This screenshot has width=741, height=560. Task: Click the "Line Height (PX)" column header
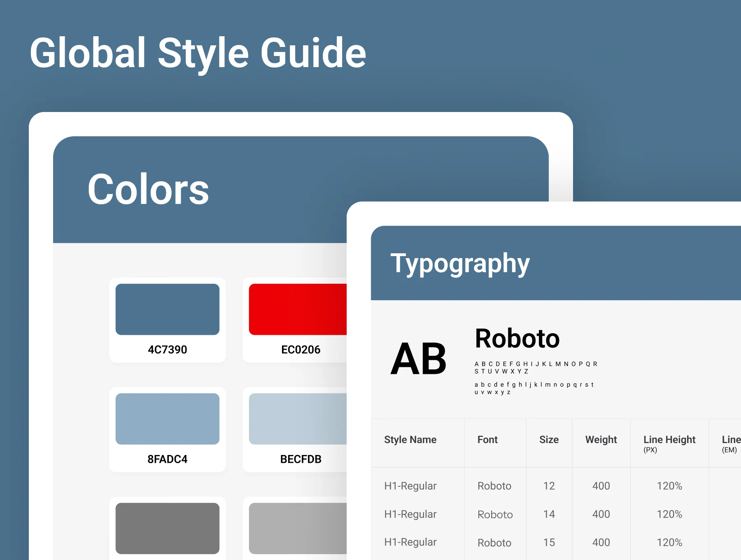(x=669, y=444)
